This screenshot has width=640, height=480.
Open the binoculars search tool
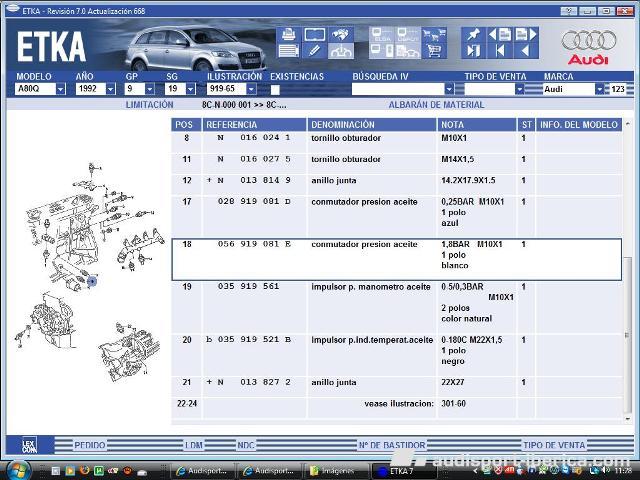[x=340, y=35]
